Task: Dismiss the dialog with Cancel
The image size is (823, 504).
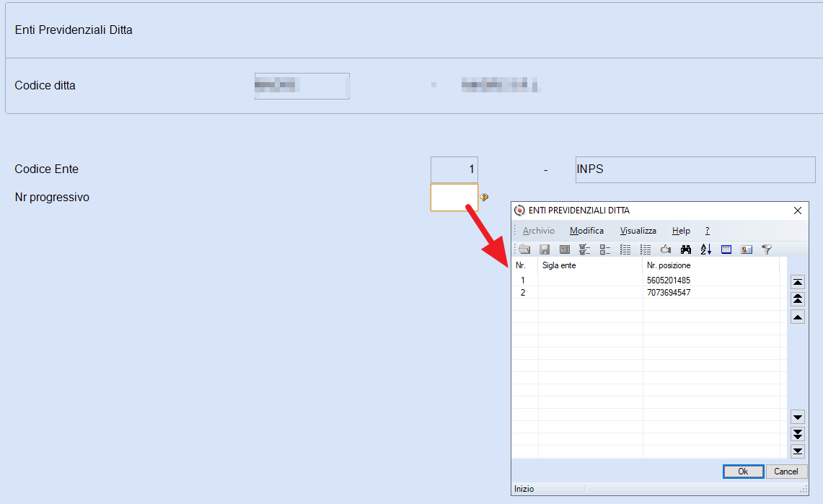Action: click(x=786, y=472)
